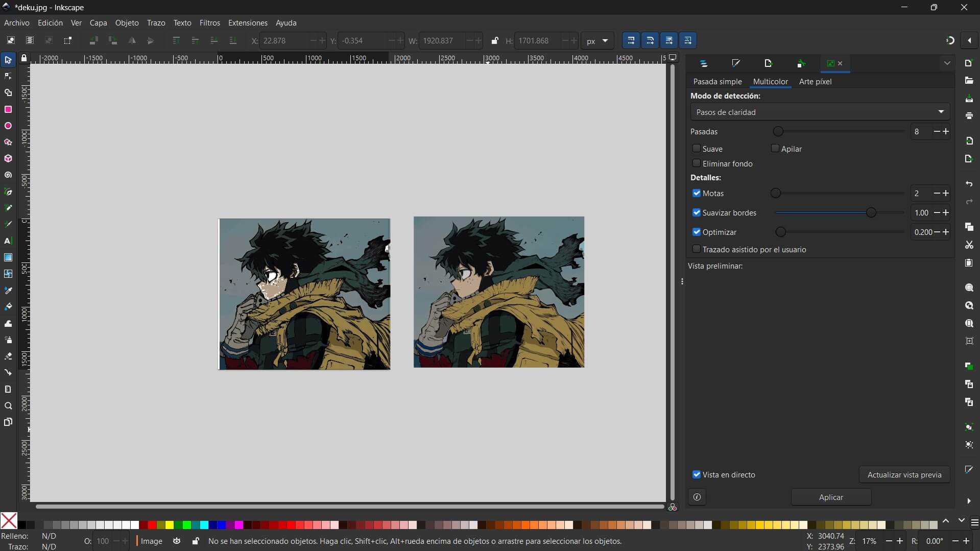Select the Zoom tool in toolbox

coord(8,406)
